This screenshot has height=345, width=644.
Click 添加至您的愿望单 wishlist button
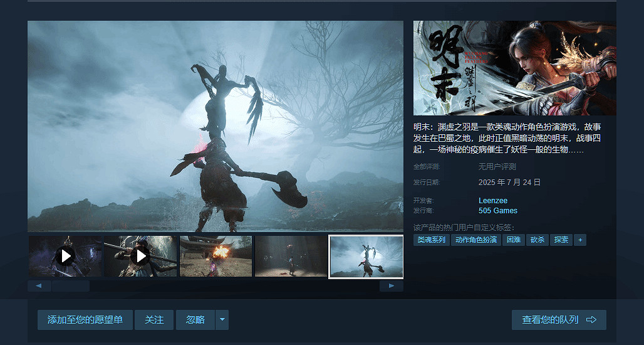(x=85, y=320)
